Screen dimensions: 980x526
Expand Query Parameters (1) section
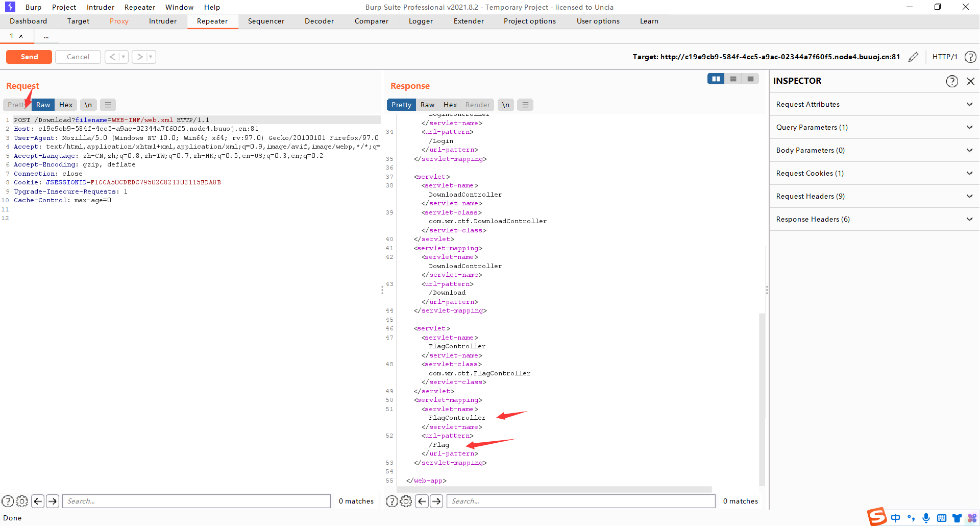[874, 127]
